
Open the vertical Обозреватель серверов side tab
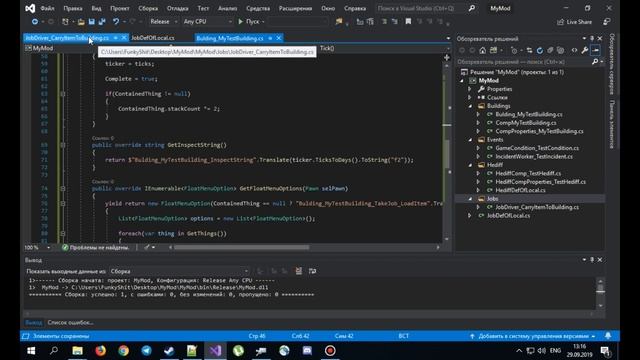612,64
